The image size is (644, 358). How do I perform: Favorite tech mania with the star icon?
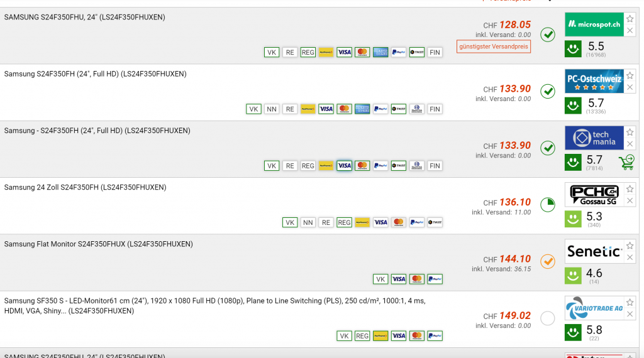tap(630, 132)
